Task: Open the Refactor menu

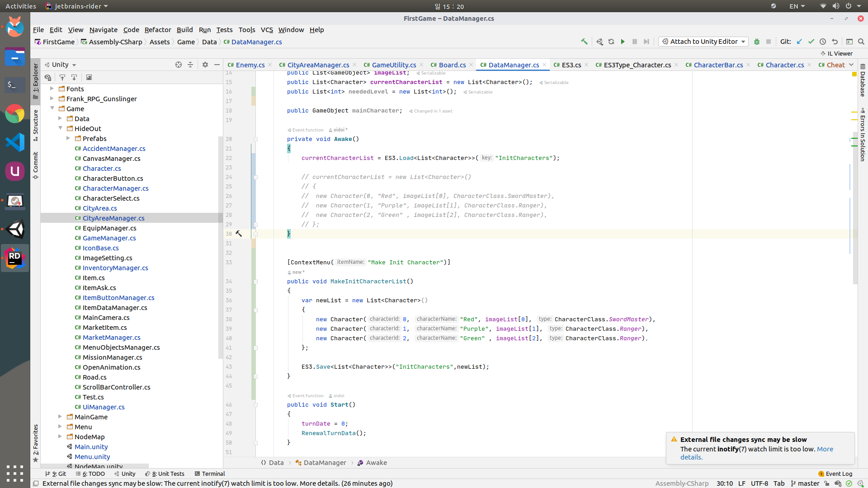Action: point(157,30)
